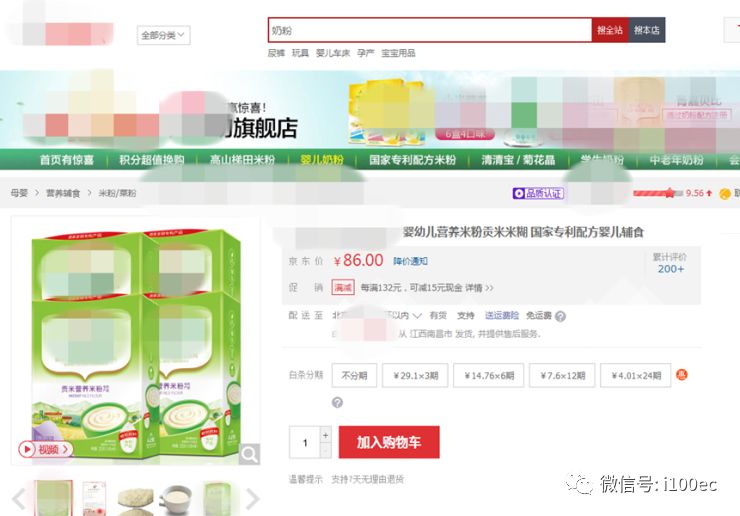Click the 加入购物车 button
Image resolution: width=740 pixels, height=516 pixels.
point(389,442)
